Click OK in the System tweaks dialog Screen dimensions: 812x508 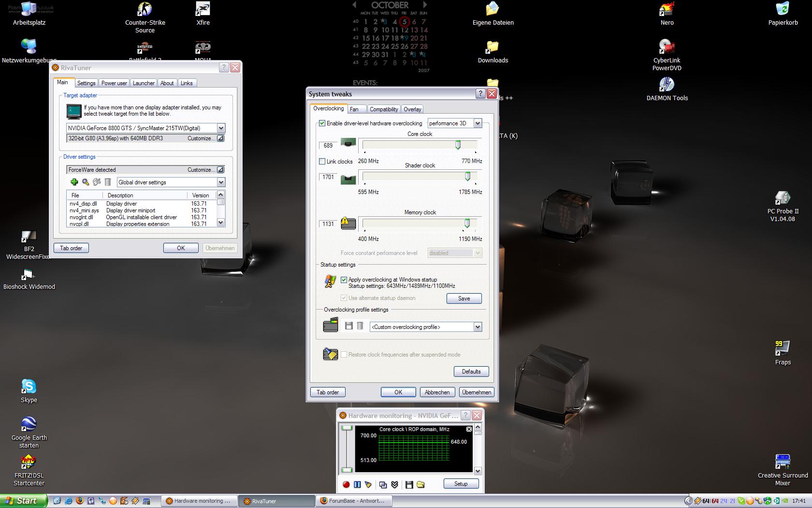tap(398, 392)
